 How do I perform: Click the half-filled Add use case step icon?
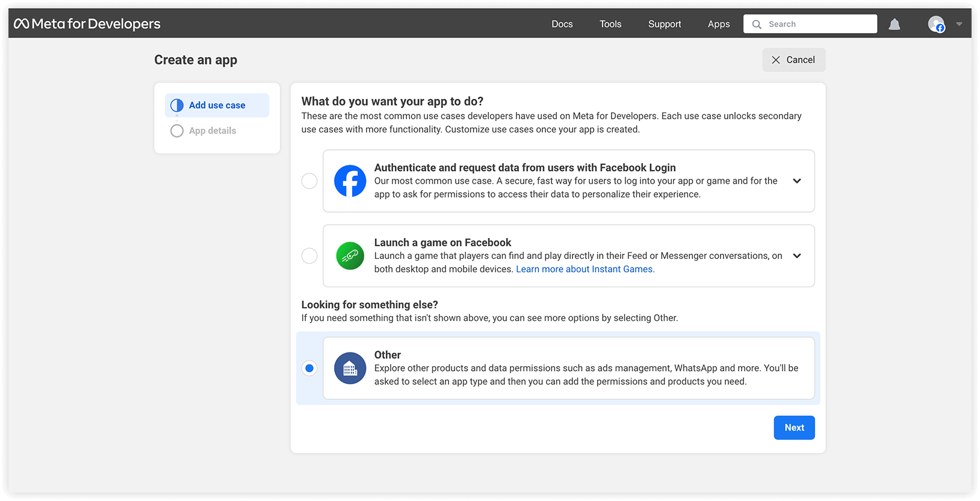click(x=177, y=105)
